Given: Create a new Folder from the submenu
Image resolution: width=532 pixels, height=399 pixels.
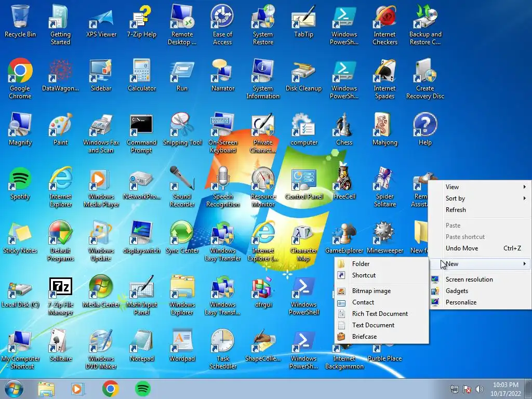Looking at the screenshot, I should click(382, 264).
